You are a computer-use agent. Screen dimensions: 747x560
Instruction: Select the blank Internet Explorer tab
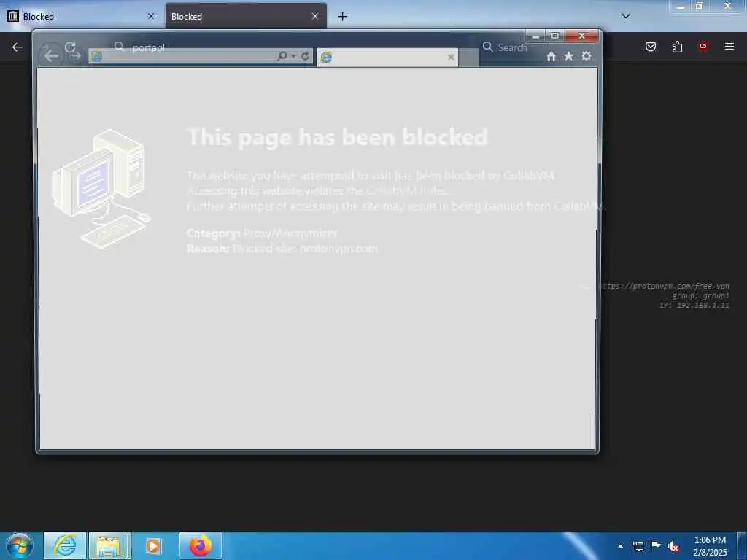point(387,58)
